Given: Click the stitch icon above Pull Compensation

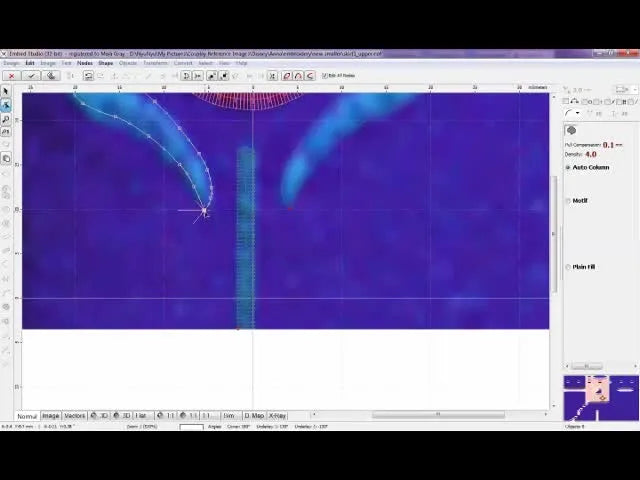Looking at the screenshot, I should tap(572, 130).
